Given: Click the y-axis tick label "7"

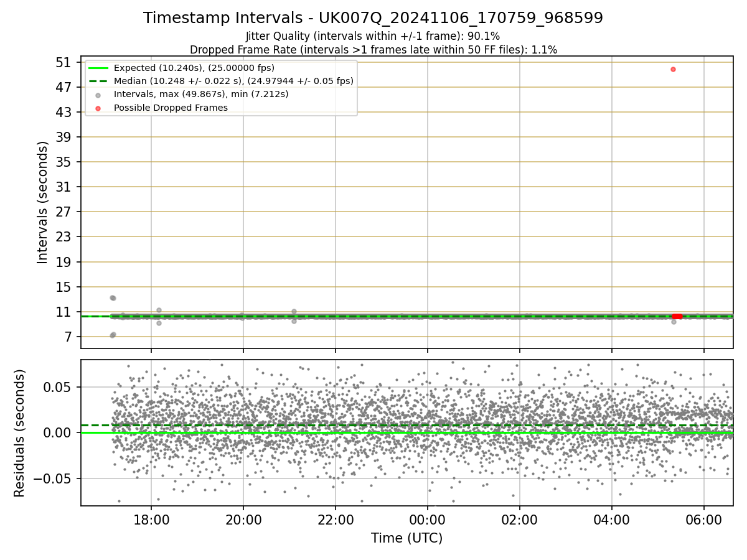Looking at the screenshot, I should click(67, 337).
